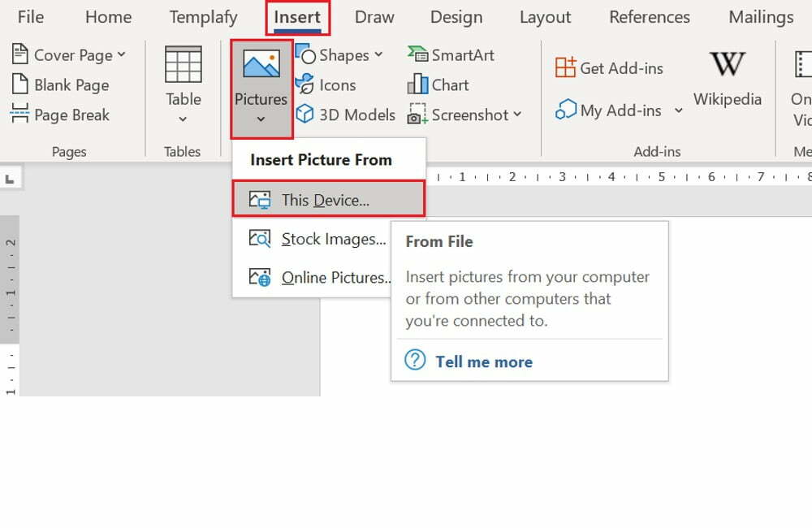Insert 3D Models
This screenshot has width=812, height=528.
346,115
